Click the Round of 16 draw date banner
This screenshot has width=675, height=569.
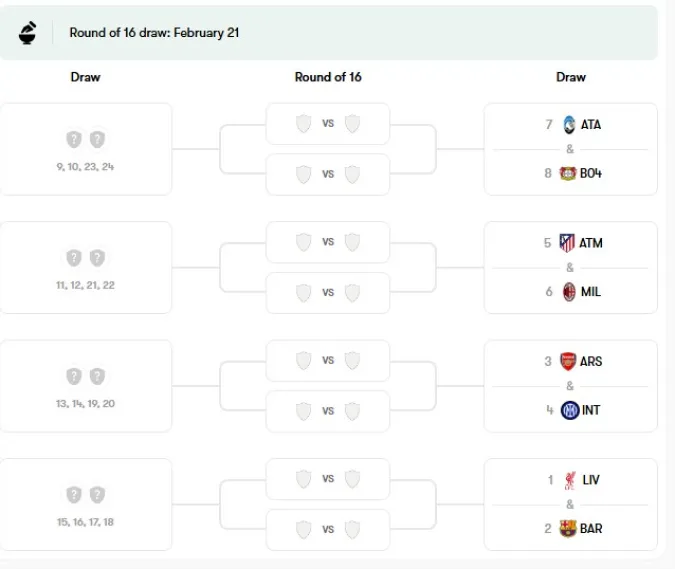click(x=154, y=32)
